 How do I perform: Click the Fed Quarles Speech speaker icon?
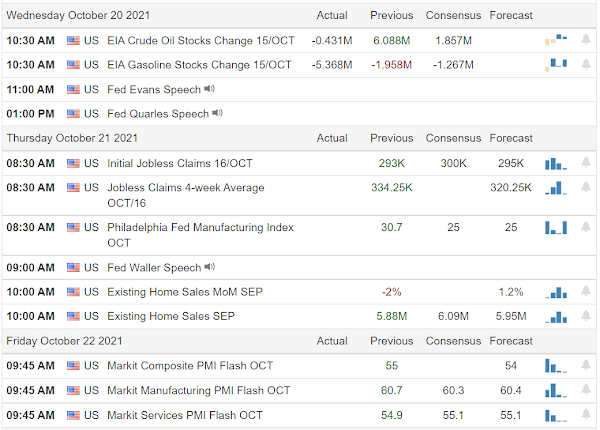[216, 113]
